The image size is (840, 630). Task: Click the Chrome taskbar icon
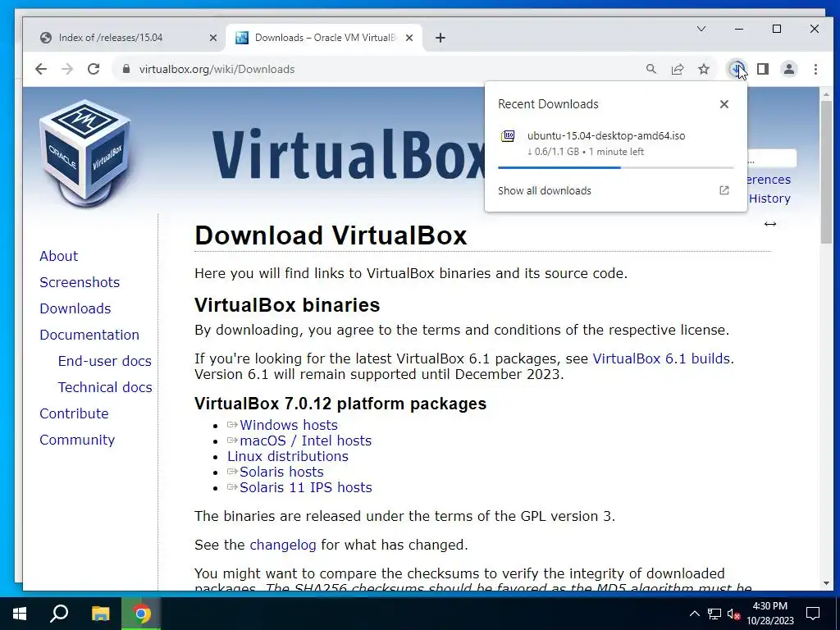point(141,614)
